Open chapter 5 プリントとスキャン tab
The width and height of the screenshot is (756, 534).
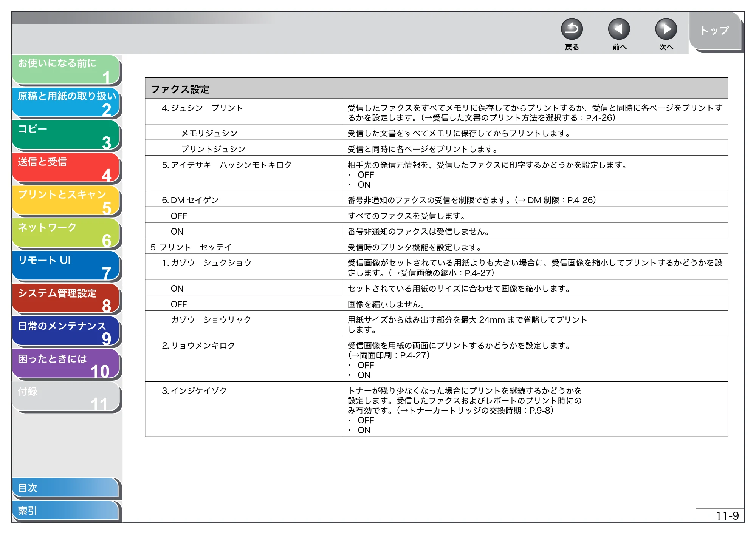tap(66, 201)
